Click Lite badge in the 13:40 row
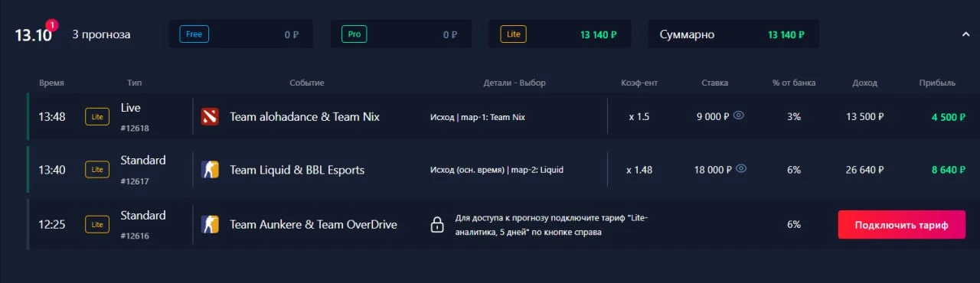Screen dimensions: 980x283 pos(97,170)
